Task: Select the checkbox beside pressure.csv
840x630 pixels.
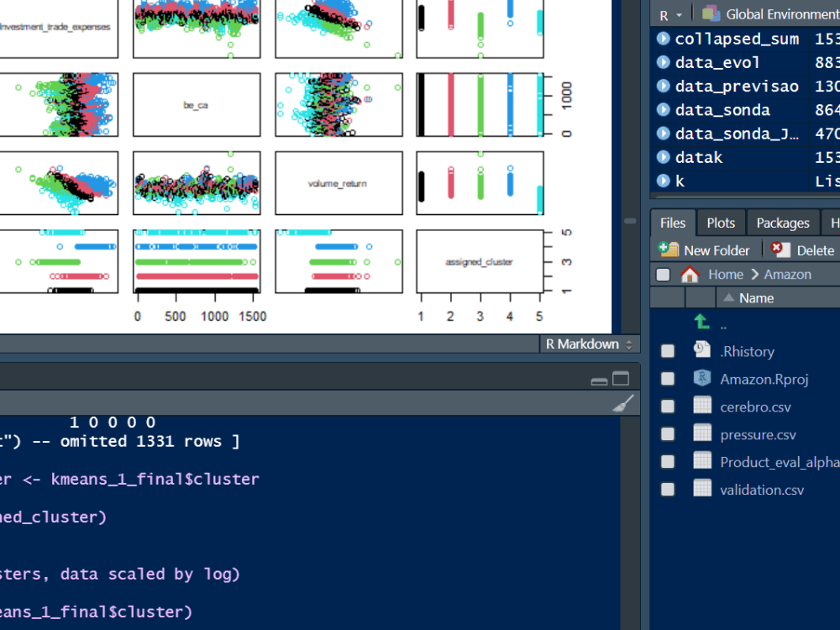Action: (668, 433)
